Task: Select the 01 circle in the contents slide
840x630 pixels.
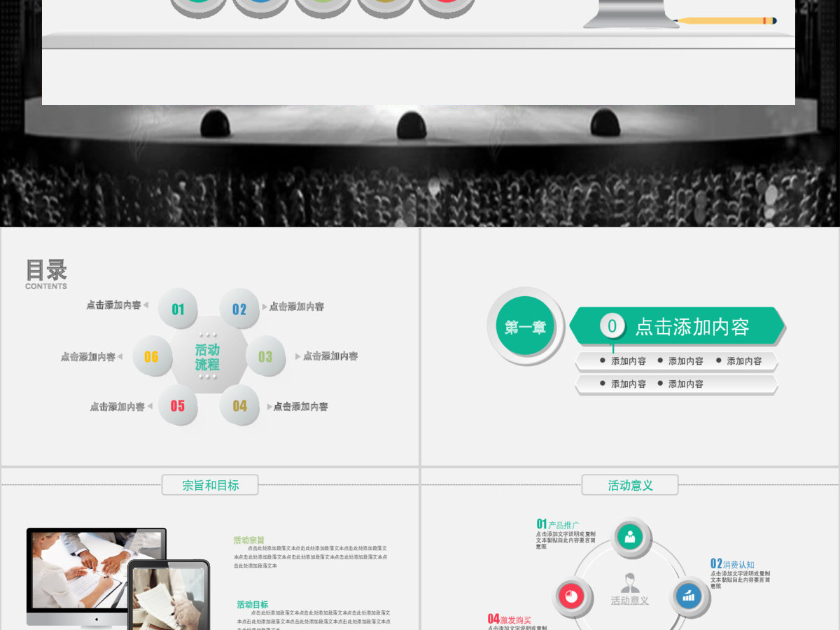Action: point(178,309)
